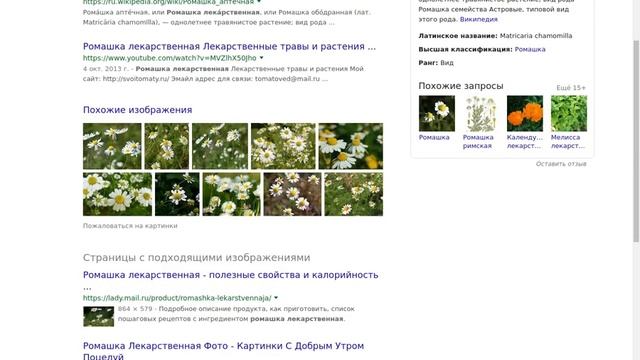Screen dimensions: 640x360
Task: Open the 'Ромашка' similar query thumbnail
Action: (x=437, y=113)
